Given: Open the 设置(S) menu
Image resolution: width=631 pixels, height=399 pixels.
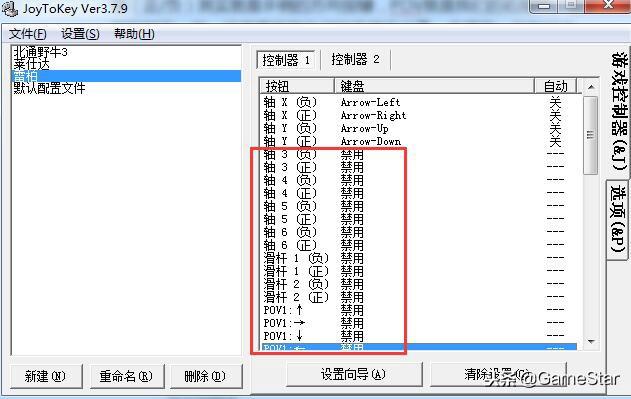Looking at the screenshot, I should click(x=80, y=34).
